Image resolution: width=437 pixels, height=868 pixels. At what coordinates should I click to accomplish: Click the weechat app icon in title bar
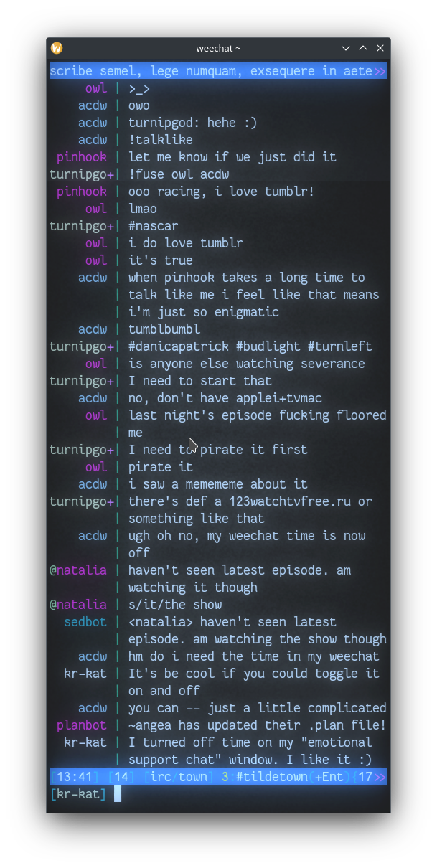pyautogui.click(x=57, y=48)
